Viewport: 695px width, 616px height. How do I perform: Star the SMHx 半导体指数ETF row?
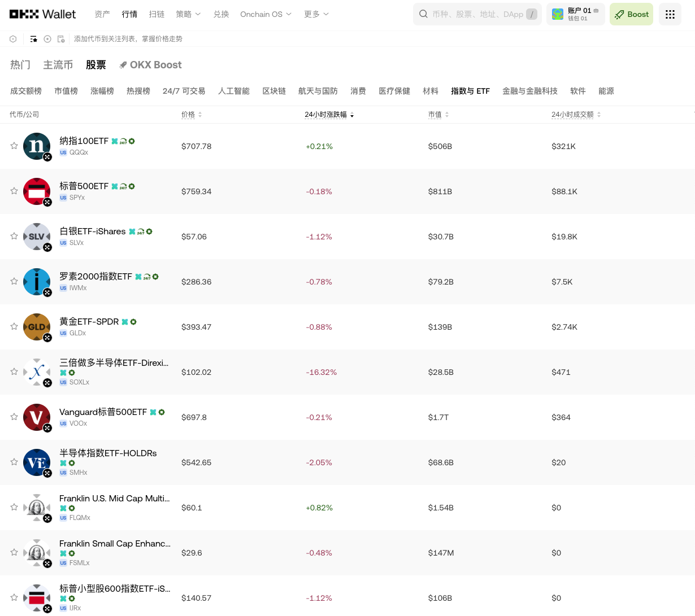[14, 462]
